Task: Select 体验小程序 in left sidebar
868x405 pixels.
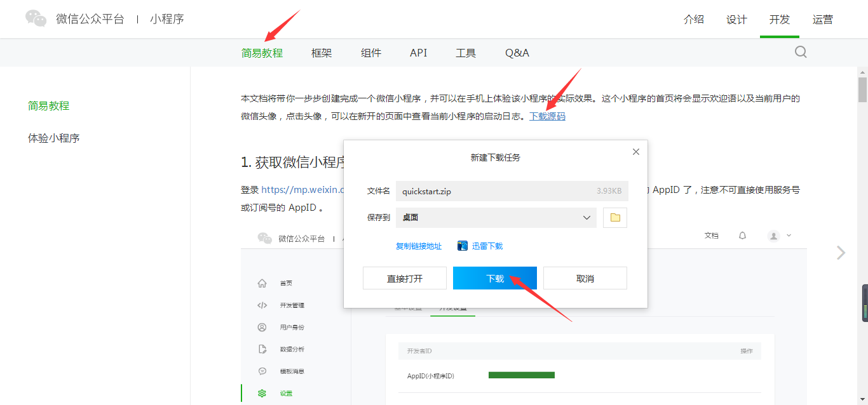Action: coord(54,138)
